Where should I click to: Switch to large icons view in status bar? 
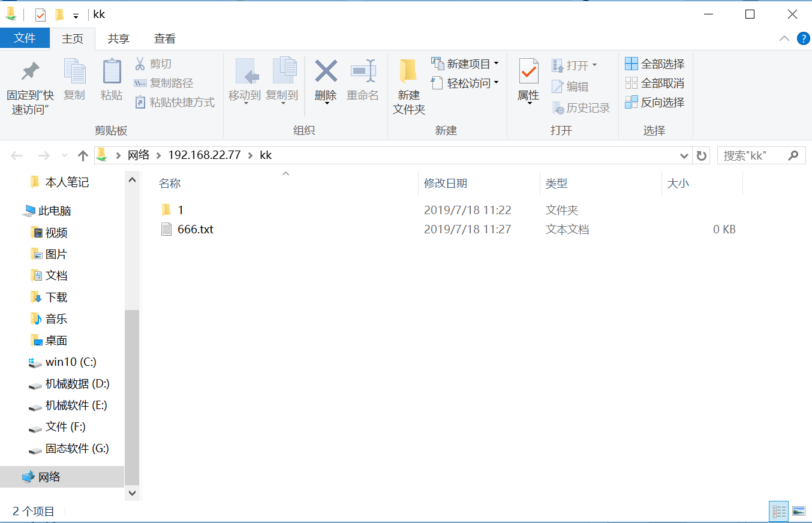[799, 512]
